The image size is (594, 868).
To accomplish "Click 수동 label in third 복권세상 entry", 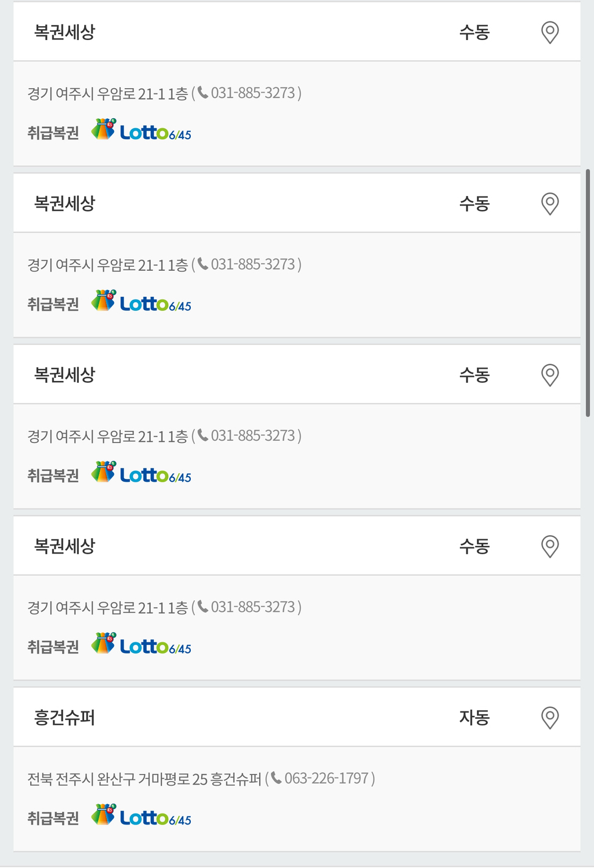I will coord(475,375).
